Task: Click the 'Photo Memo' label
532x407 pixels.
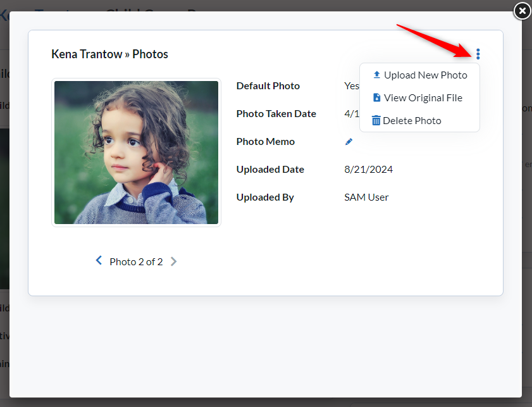Action: coord(265,142)
